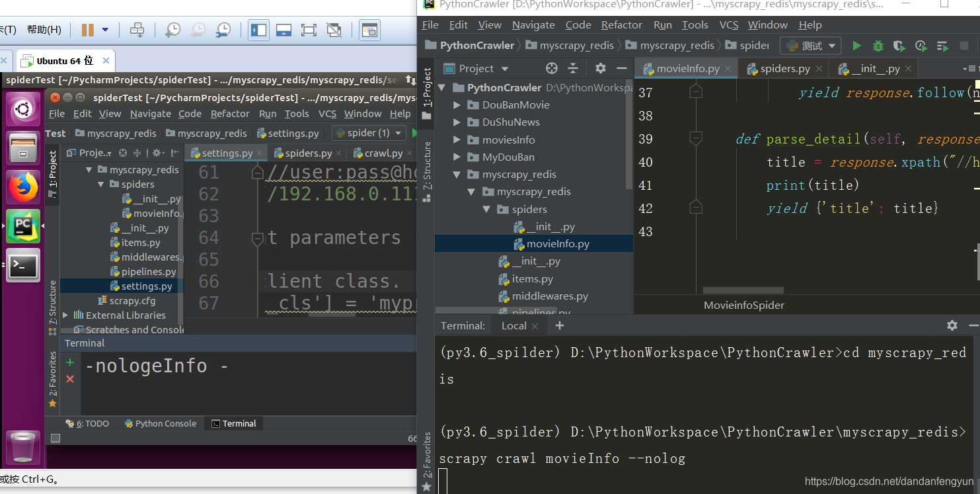Open Ubuntu dash search launcher icon
980x494 pixels.
pos(24,109)
